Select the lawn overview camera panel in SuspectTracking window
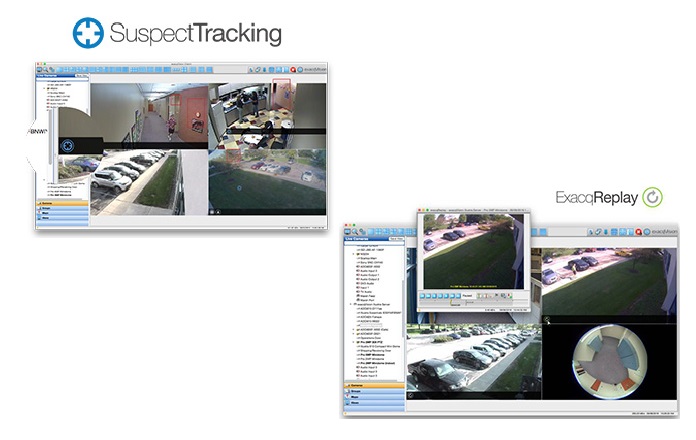696x440 pixels. click(267, 182)
